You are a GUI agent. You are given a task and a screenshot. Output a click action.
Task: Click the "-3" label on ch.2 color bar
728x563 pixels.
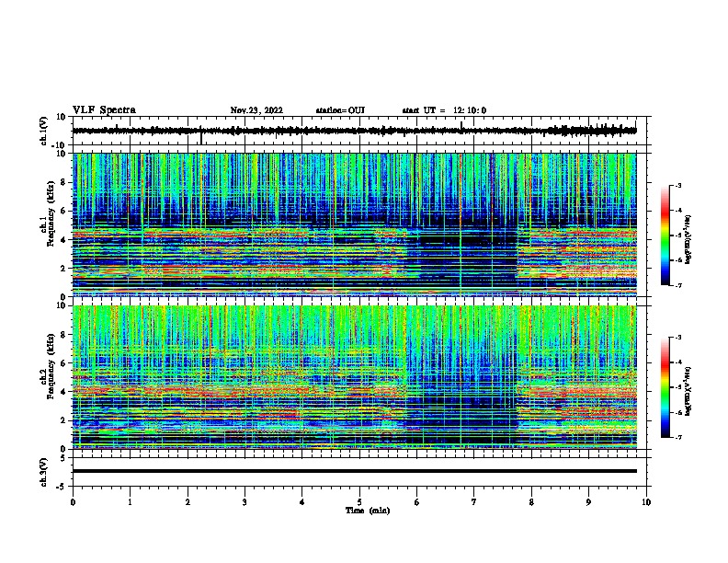(x=677, y=338)
